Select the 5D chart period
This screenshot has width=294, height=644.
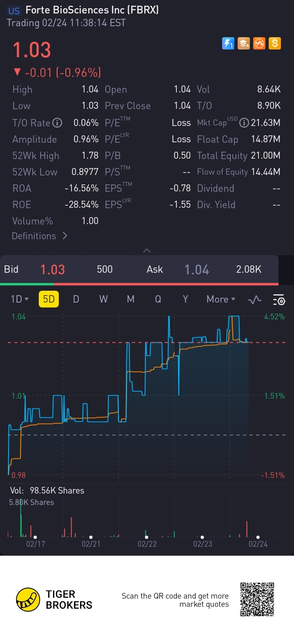tap(49, 299)
